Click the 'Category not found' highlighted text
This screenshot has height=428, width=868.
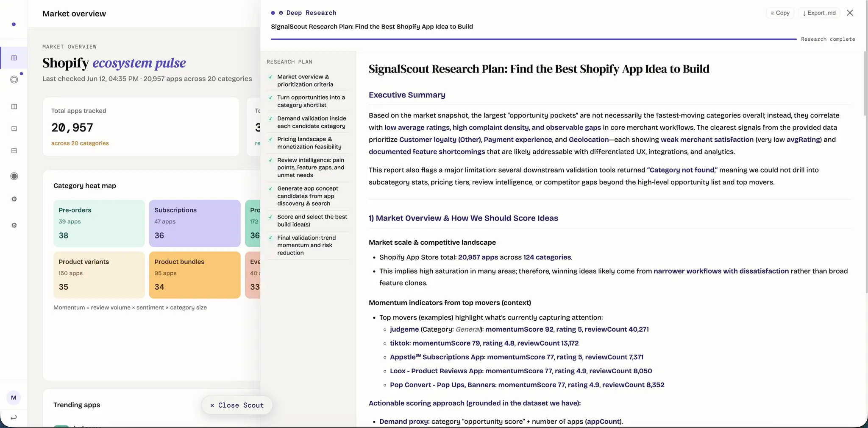tap(682, 170)
